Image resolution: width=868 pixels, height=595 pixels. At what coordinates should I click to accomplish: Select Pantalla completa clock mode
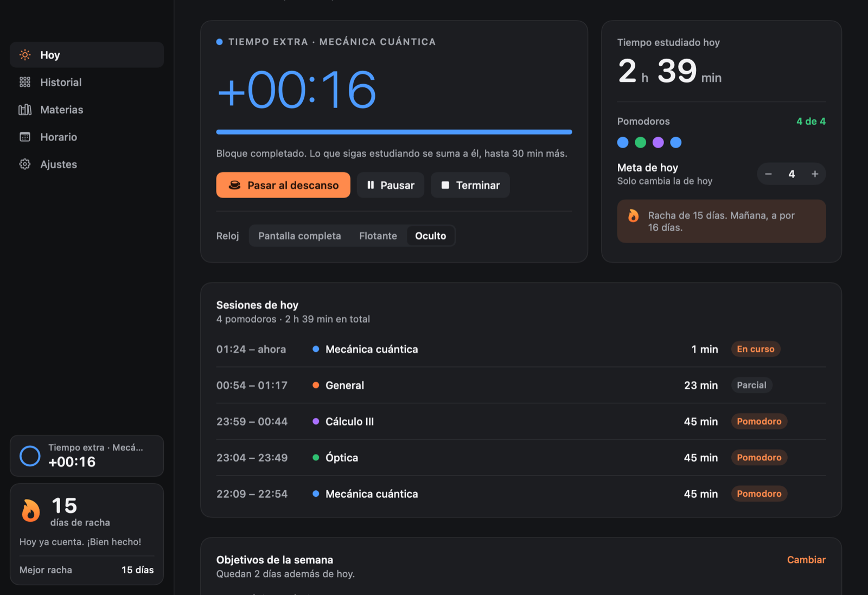299,236
